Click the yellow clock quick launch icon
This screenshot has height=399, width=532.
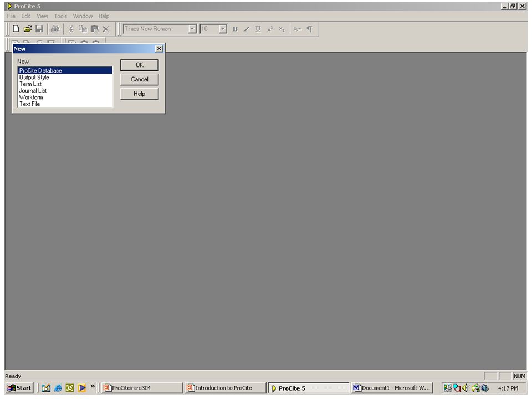[x=70, y=388]
